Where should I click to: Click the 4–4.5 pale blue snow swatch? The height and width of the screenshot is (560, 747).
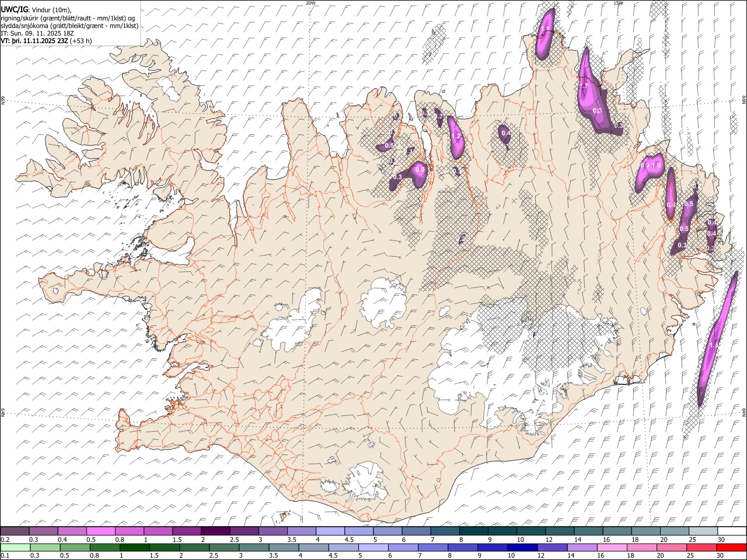click(x=330, y=531)
